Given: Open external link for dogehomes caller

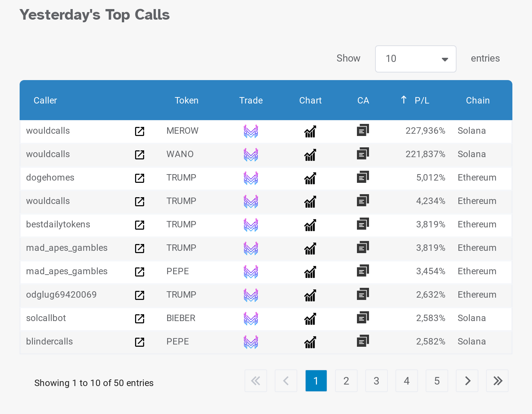Looking at the screenshot, I should [140, 178].
